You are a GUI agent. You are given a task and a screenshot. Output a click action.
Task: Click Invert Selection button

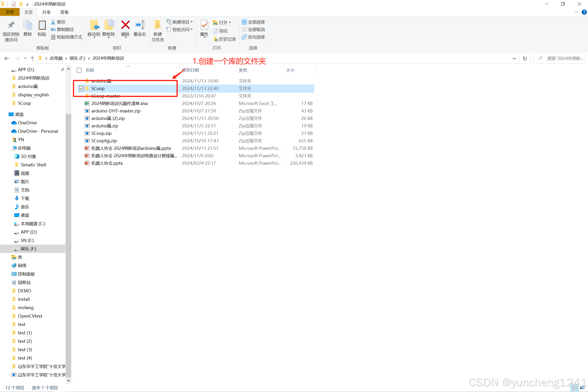pyautogui.click(x=253, y=37)
